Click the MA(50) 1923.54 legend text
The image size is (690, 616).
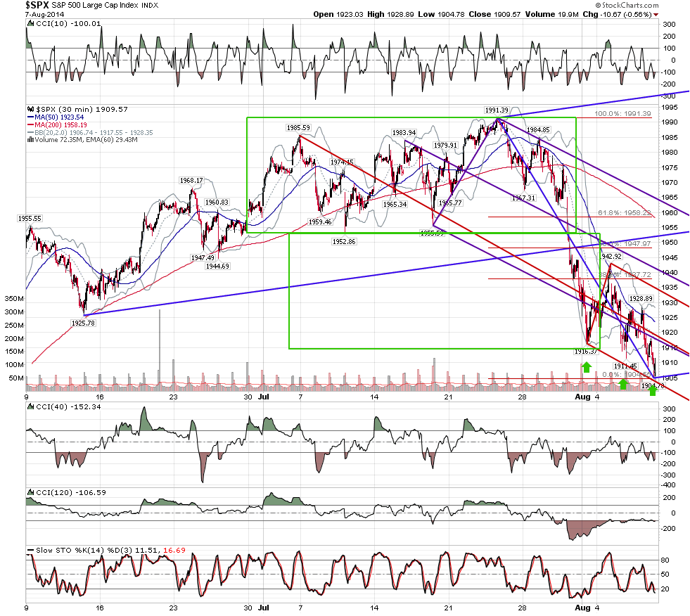(59, 117)
